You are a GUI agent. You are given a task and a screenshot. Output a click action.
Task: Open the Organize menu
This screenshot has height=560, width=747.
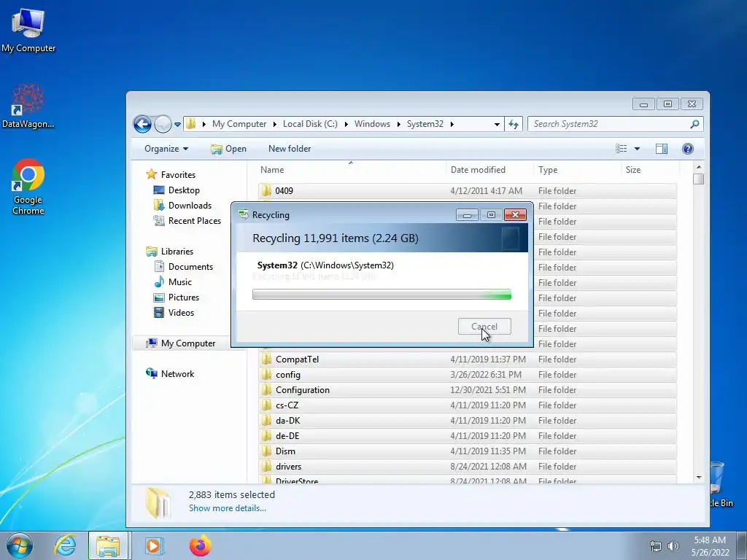166,149
